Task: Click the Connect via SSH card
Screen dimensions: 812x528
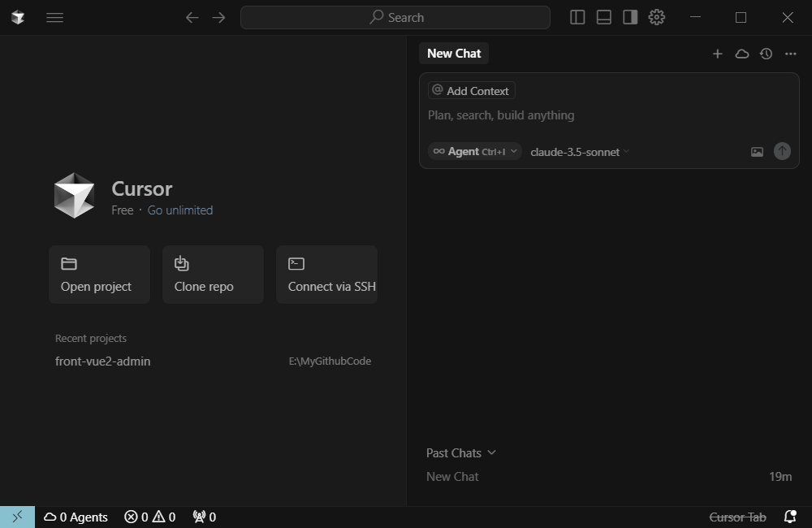Action: pyautogui.click(x=326, y=275)
